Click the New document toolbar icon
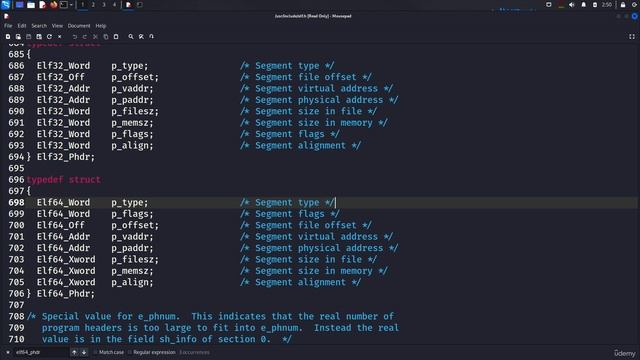This screenshot has width=640, height=360. coord(8,37)
